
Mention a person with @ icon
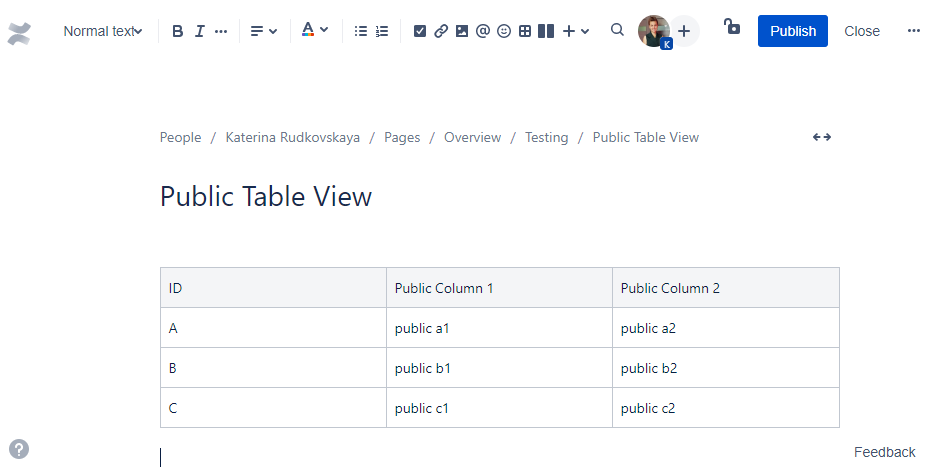pyautogui.click(x=483, y=31)
